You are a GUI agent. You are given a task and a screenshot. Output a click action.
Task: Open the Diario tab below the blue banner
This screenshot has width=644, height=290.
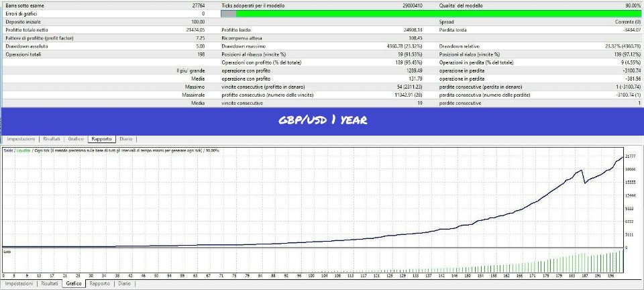(125, 139)
